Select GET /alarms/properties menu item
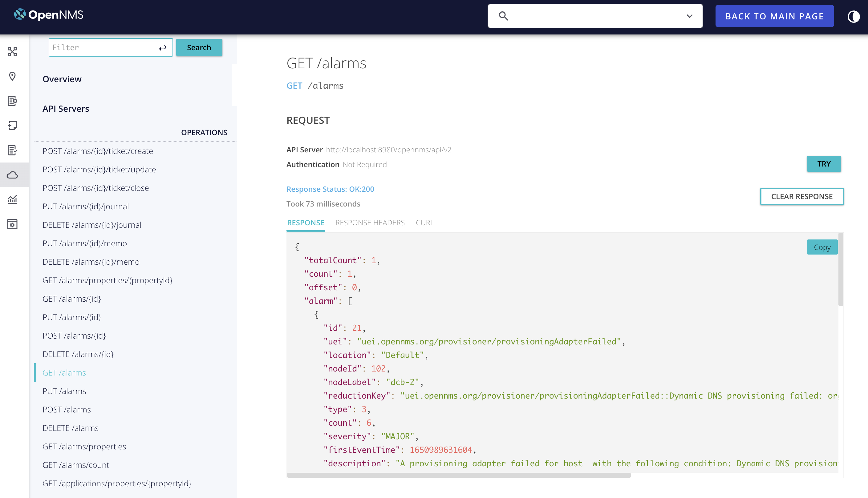This screenshot has width=868, height=498. click(x=84, y=446)
